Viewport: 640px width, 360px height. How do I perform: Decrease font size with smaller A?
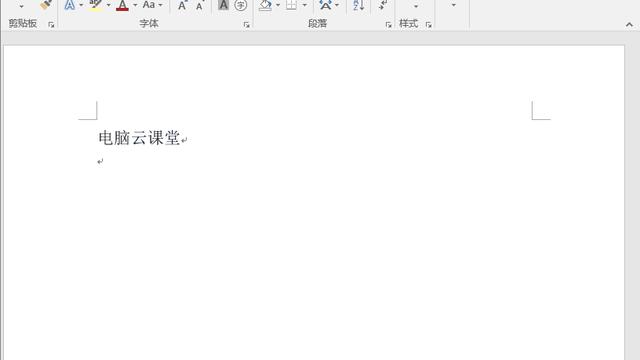(x=200, y=6)
